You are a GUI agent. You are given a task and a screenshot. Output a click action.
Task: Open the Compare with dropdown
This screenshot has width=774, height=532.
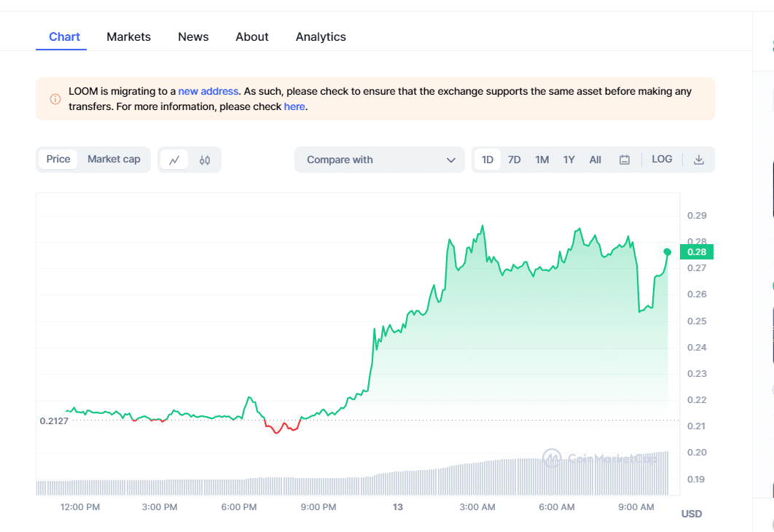coord(380,160)
